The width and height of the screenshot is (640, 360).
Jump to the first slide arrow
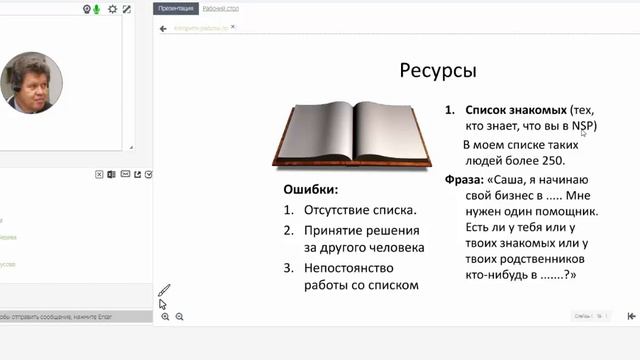pyautogui.click(x=631, y=316)
